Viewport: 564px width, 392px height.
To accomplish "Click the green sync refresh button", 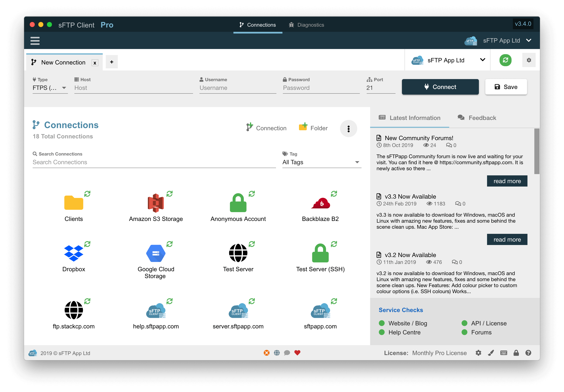I will tap(505, 60).
